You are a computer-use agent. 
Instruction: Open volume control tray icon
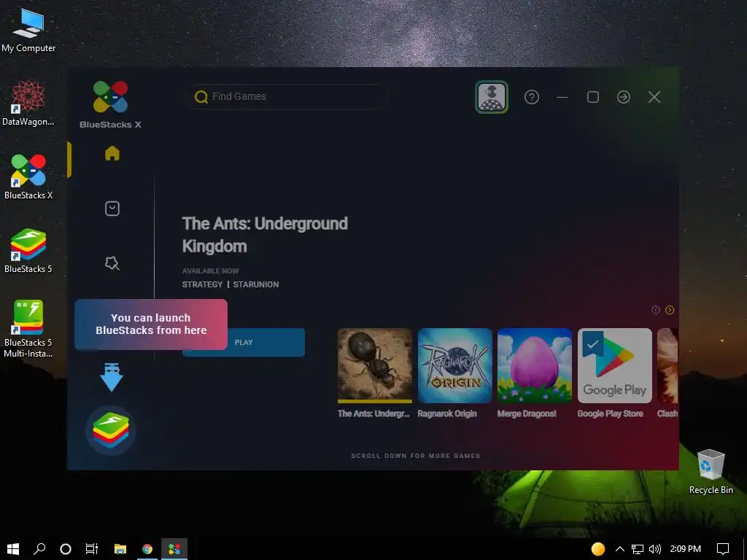coord(655,549)
